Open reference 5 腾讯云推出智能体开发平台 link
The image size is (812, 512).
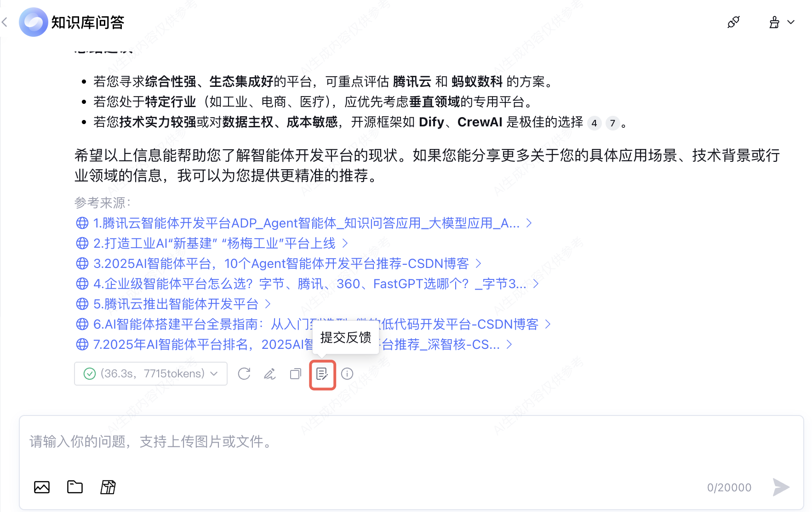173,304
